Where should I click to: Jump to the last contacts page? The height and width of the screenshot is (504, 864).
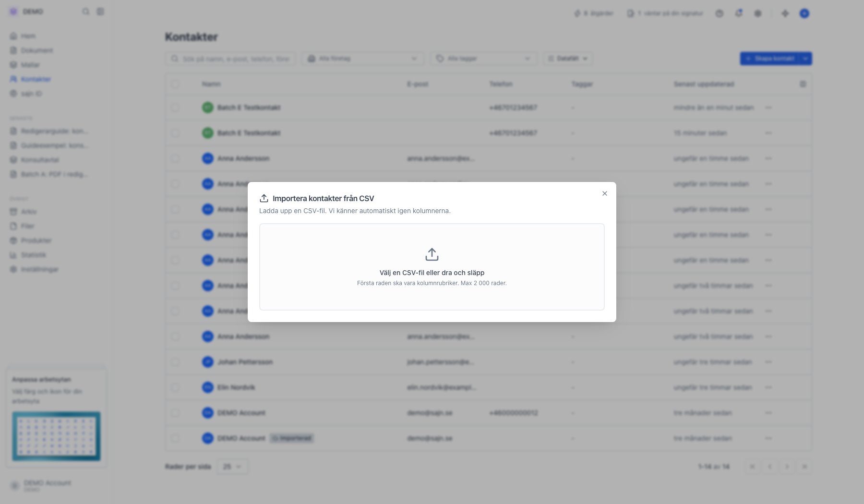coord(804,467)
